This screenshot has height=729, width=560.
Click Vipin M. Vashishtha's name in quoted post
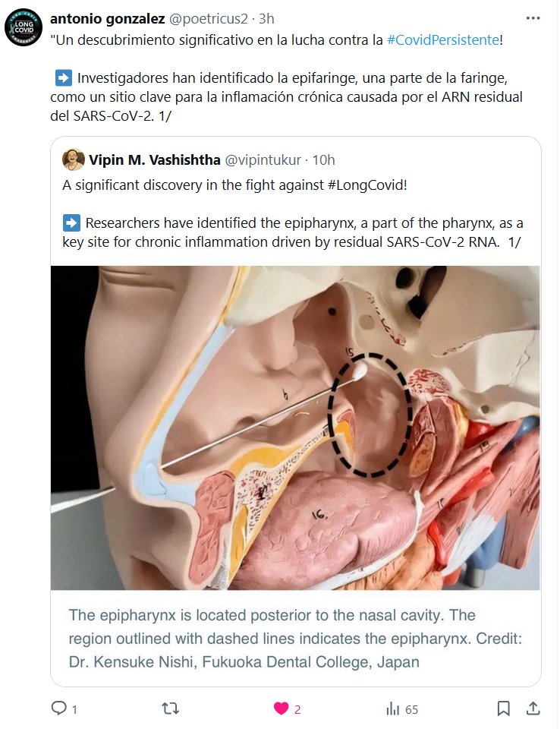154,160
